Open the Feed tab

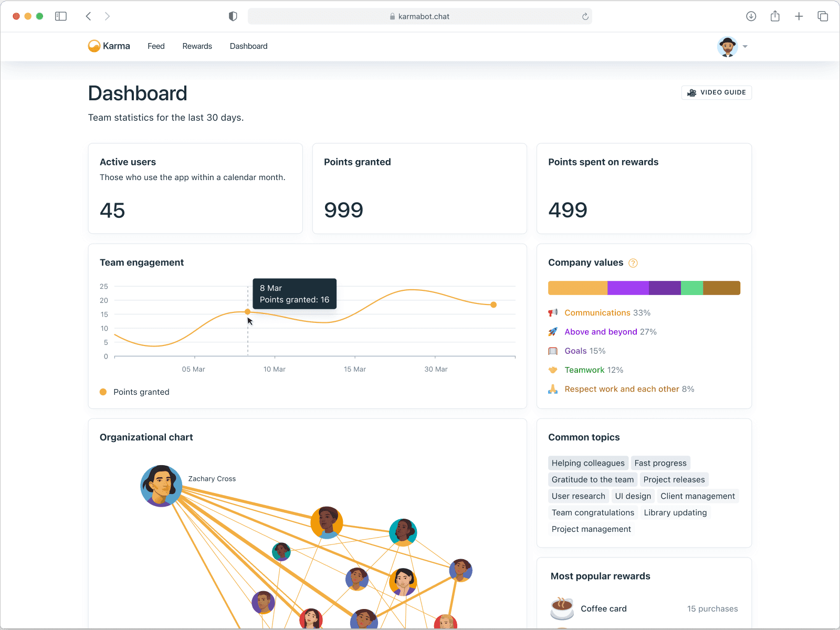click(156, 46)
